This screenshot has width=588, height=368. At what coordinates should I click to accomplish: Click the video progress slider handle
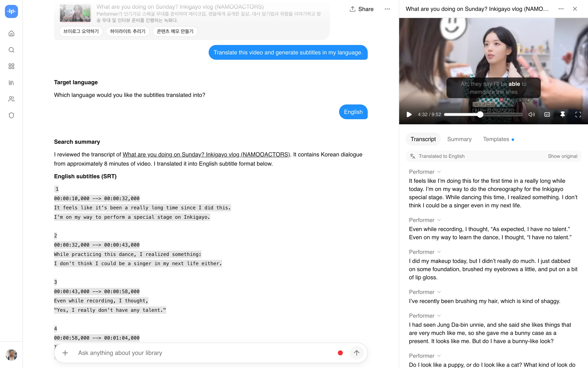480,115
